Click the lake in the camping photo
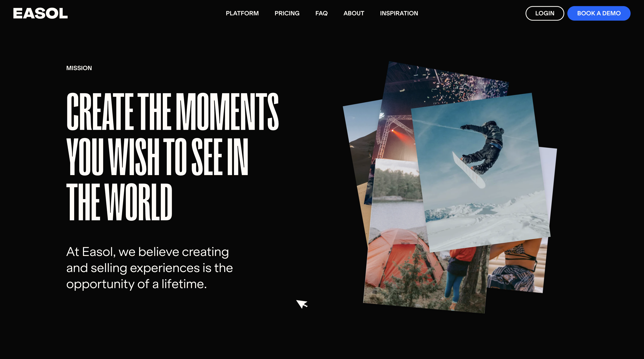This screenshot has width=644, height=359. point(398,212)
